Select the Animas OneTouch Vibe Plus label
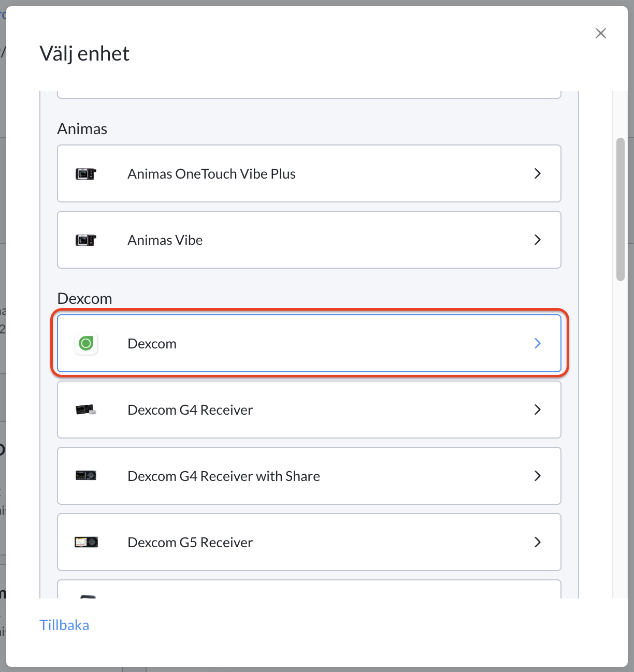Image resolution: width=634 pixels, height=672 pixels. pos(211,174)
